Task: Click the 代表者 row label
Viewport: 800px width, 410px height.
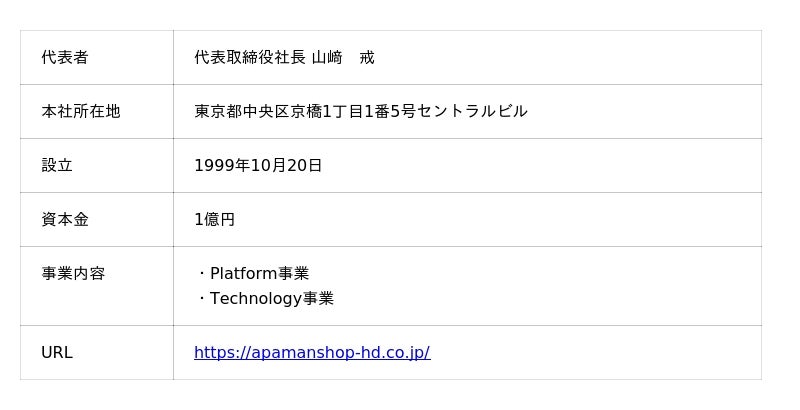Action: click(x=65, y=57)
